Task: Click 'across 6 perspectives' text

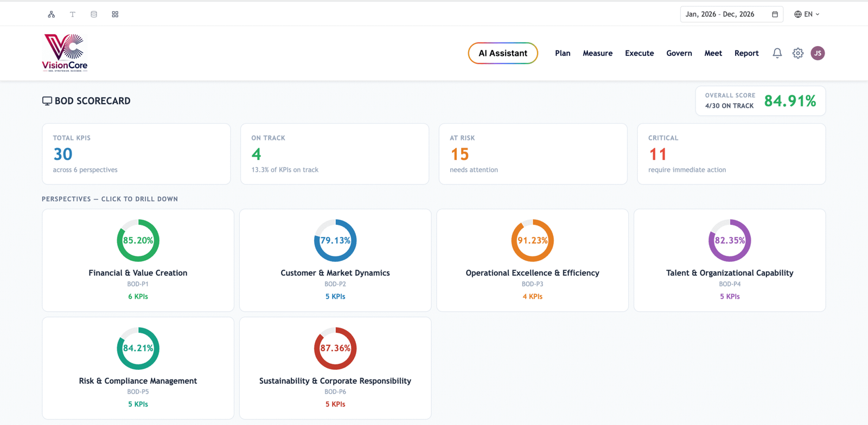Action: click(85, 170)
